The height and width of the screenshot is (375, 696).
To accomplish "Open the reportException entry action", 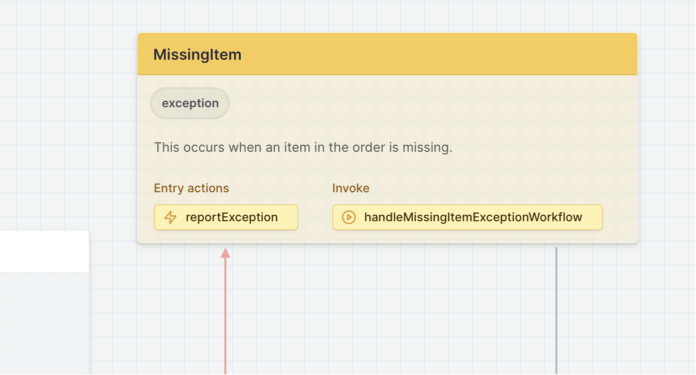I will coord(226,217).
